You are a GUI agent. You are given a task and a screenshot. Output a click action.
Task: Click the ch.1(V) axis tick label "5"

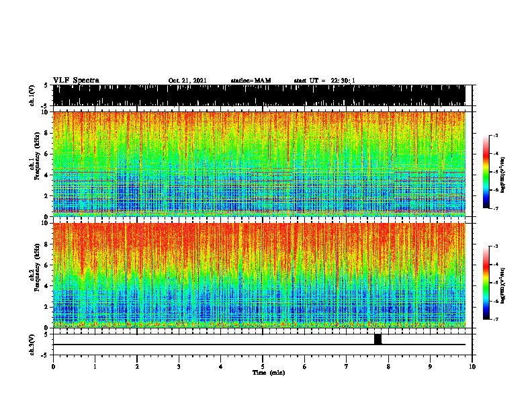46,85
